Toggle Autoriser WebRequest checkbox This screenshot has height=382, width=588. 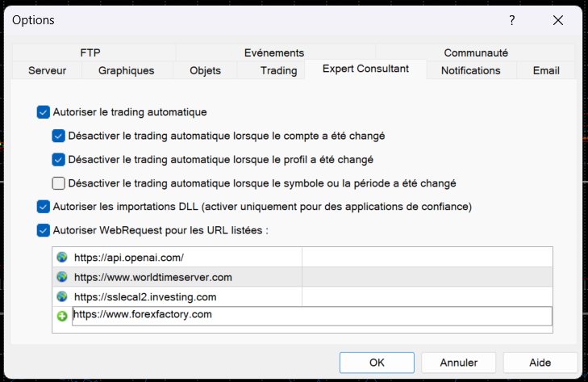43,230
